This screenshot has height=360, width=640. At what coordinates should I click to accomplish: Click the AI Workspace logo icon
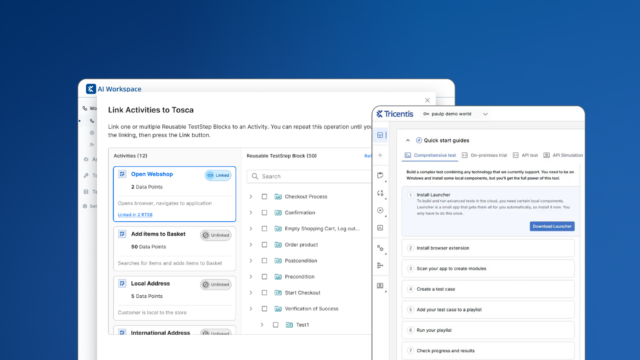[91, 89]
